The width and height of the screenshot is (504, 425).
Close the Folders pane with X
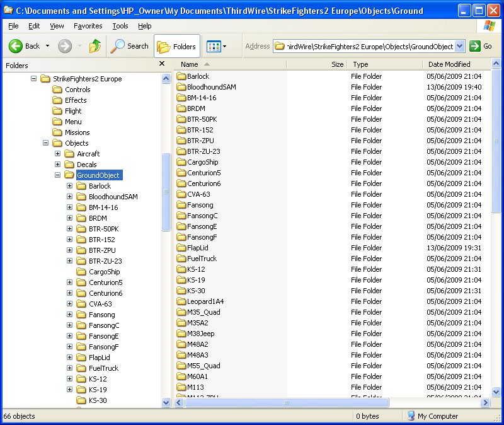coord(162,64)
